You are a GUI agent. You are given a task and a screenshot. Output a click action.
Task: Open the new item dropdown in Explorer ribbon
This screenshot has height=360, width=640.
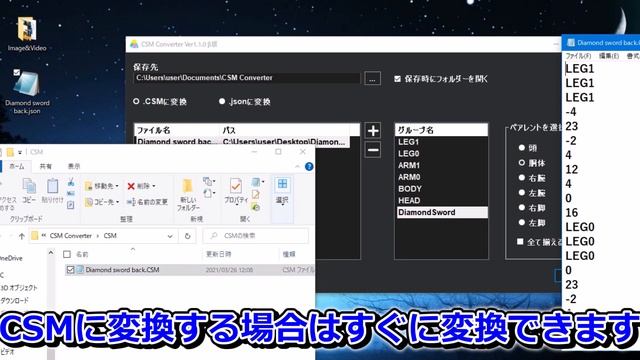click(x=209, y=181)
